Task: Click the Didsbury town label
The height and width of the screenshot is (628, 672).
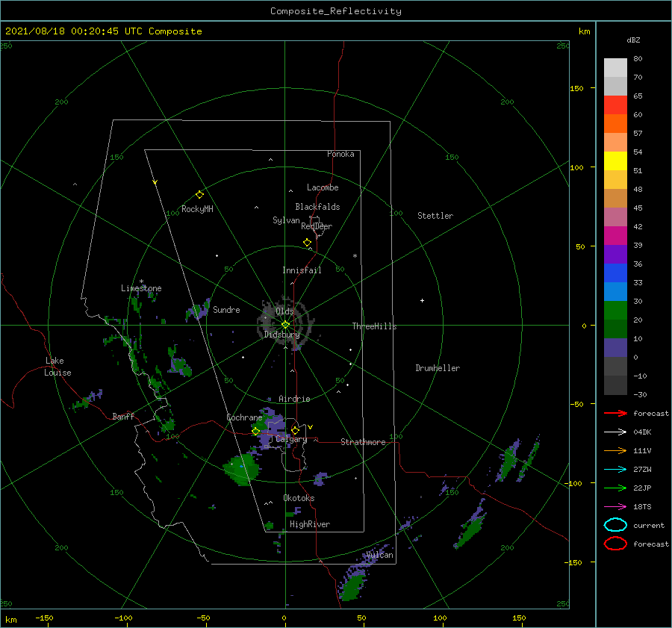Action: point(281,335)
